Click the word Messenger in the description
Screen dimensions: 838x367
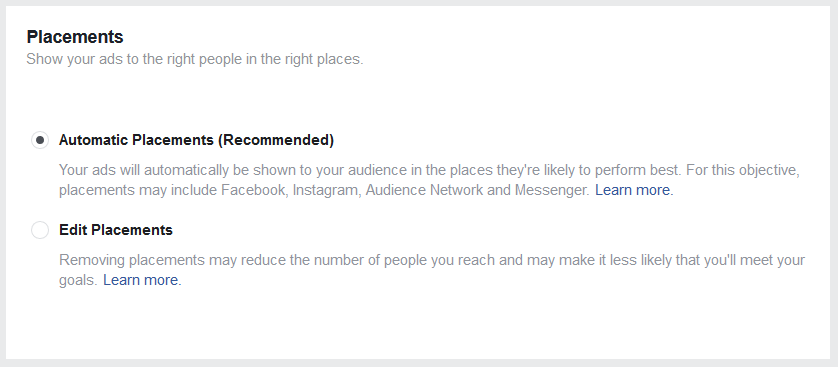click(552, 191)
